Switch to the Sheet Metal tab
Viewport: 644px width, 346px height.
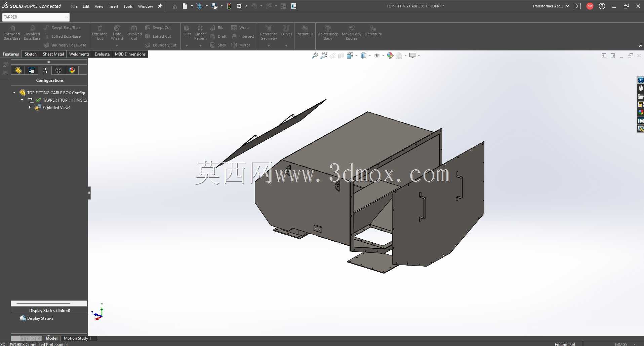(x=53, y=54)
